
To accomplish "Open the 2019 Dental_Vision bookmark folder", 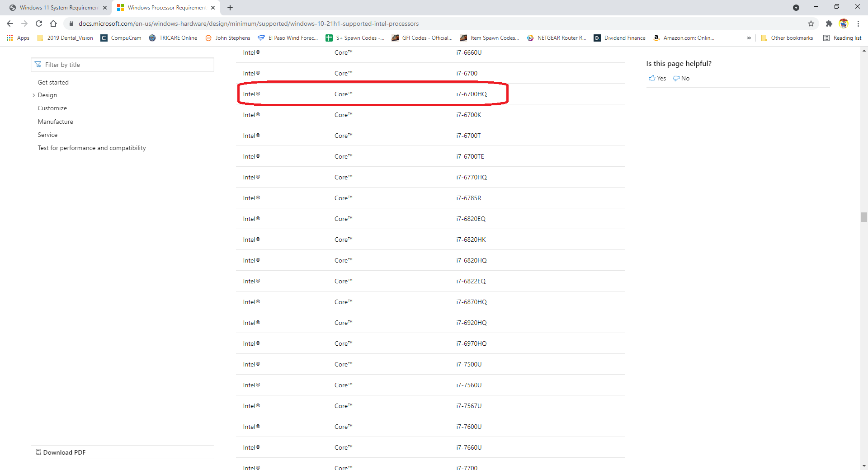I will [x=65, y=38].
